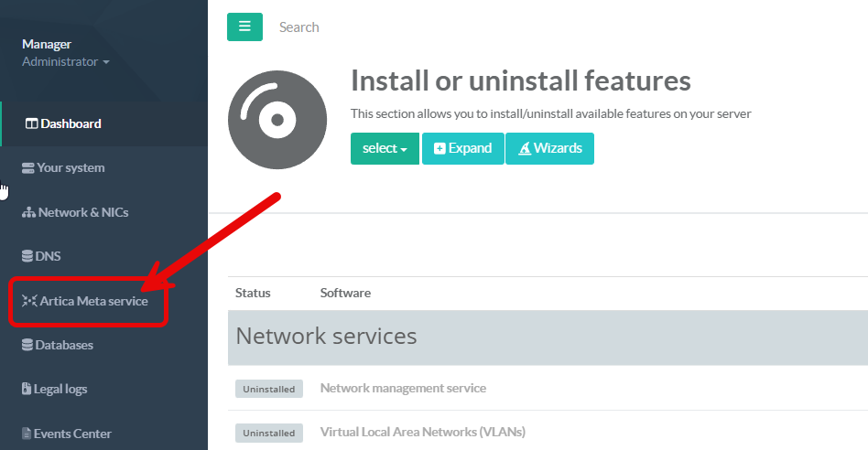Toggle Uninstalled status for Virtual Local Area Networks

click(x=268, y=433)
